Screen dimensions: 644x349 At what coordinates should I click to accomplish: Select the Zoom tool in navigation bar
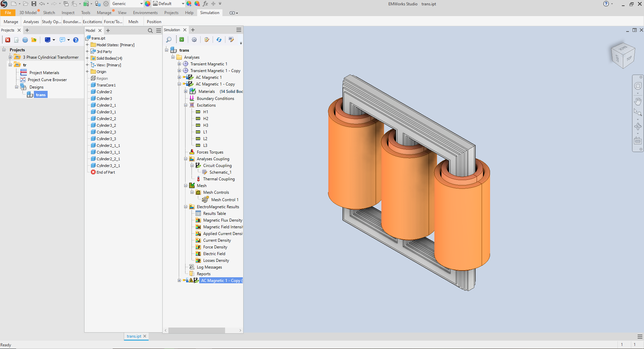(x=638, y=112)
